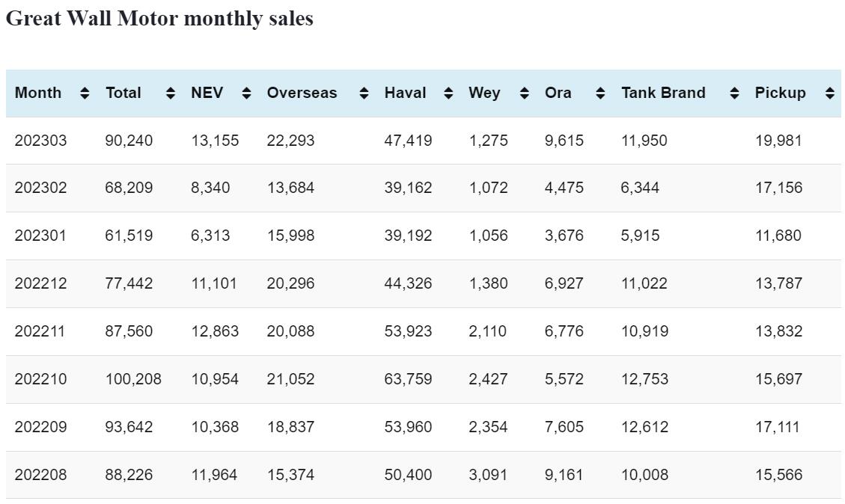Screen dimensions: 845x504
Task: Click the sort arrows beside Month
Action: (85, 93)
